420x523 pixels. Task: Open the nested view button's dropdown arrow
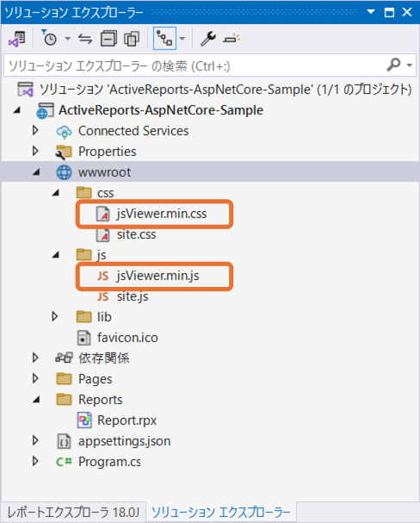pyautogui.click(x=182, y=39)
